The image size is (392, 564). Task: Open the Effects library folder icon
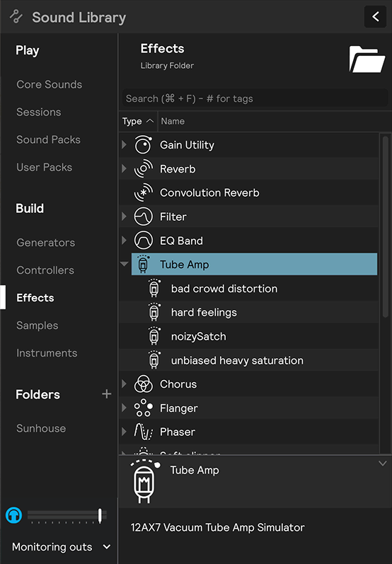[367, 59]
